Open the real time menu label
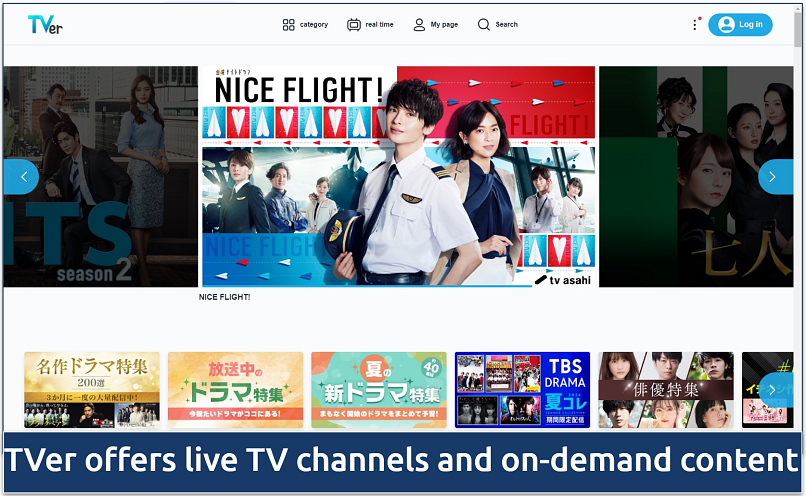 (379, 25)
